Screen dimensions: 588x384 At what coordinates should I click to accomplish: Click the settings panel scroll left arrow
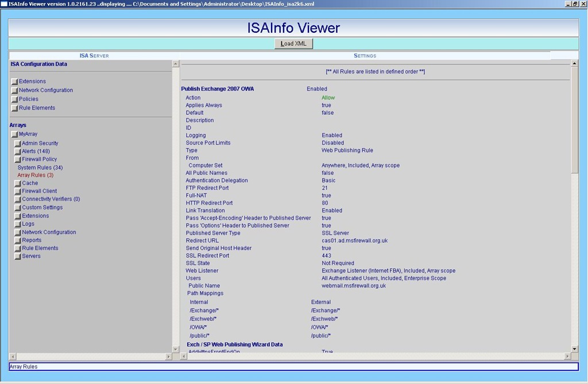point(184,356)
